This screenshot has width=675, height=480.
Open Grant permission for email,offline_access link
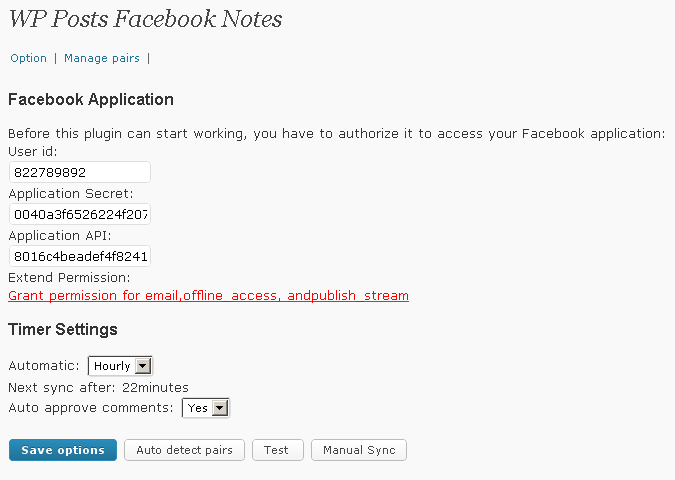[x=208, y=296]
